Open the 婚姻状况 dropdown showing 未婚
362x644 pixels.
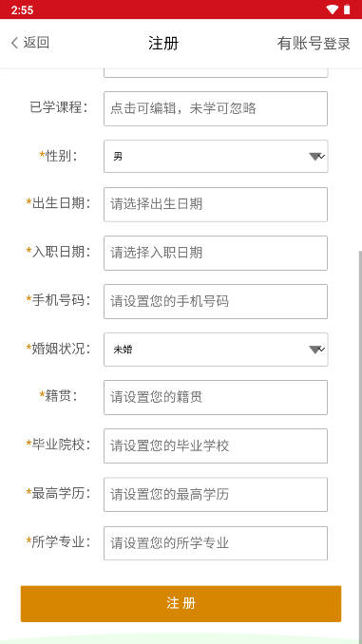216,350
